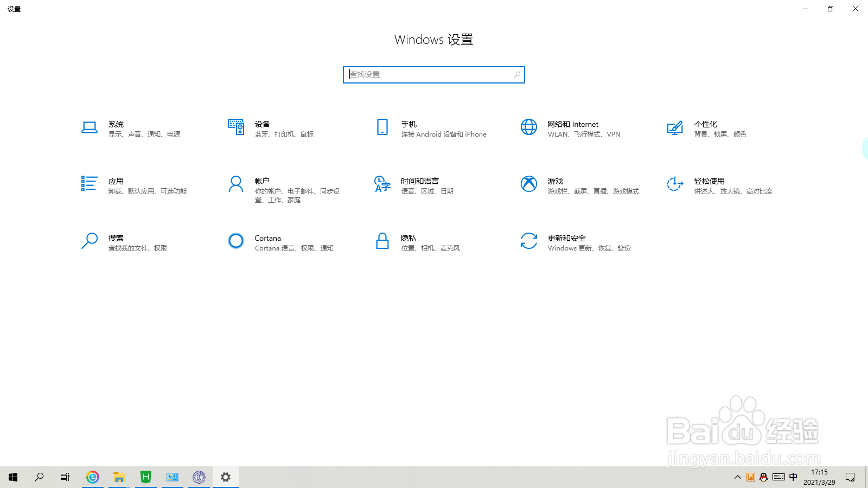Viewport: 868px width, 488px height.
Task: Click 背景、锁屏、颜色 text
Action: tap(720, 134)
